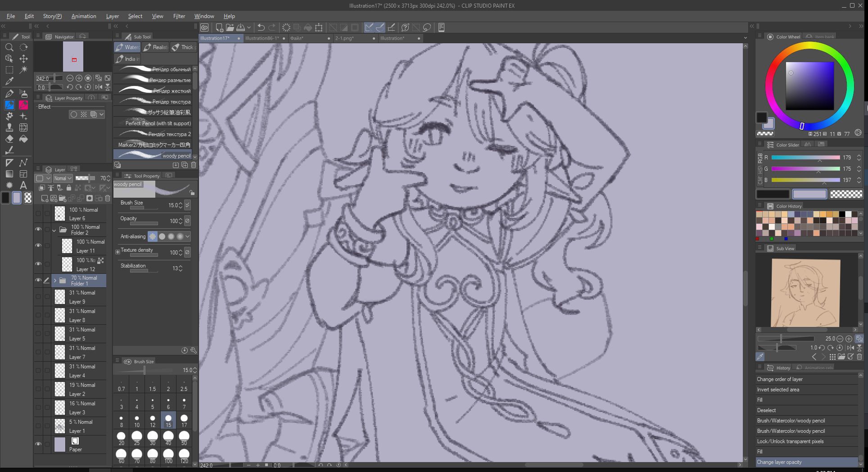Click the New raster layer icon
This screenshot has width=868, height=472.
pyautogui.click(x=44, y=198)
